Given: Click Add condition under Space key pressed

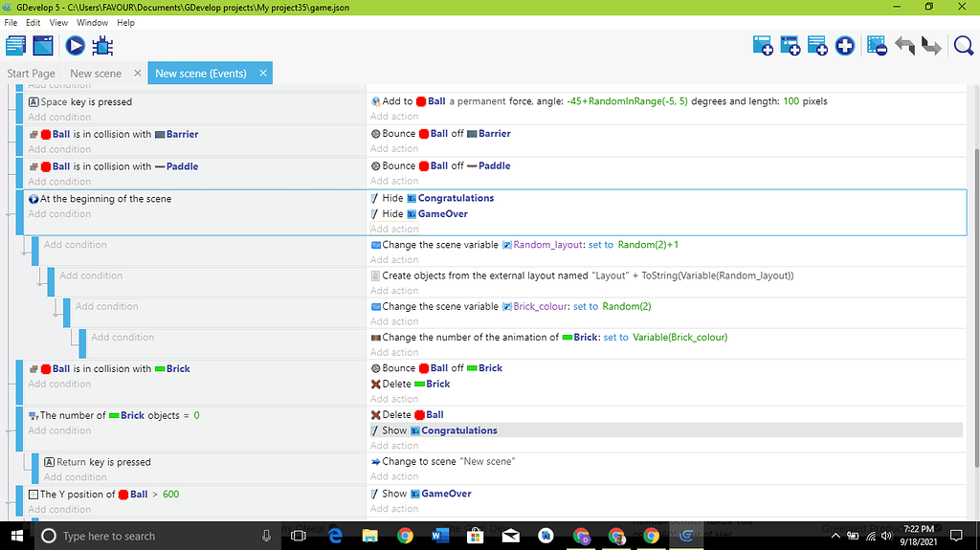Looking at the screenshot, I should pos(59,117).
